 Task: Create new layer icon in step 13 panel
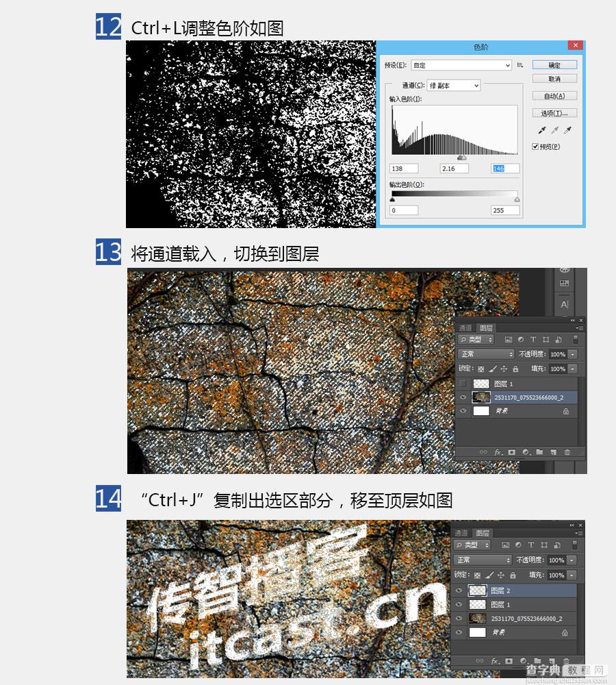click(554, 452)
